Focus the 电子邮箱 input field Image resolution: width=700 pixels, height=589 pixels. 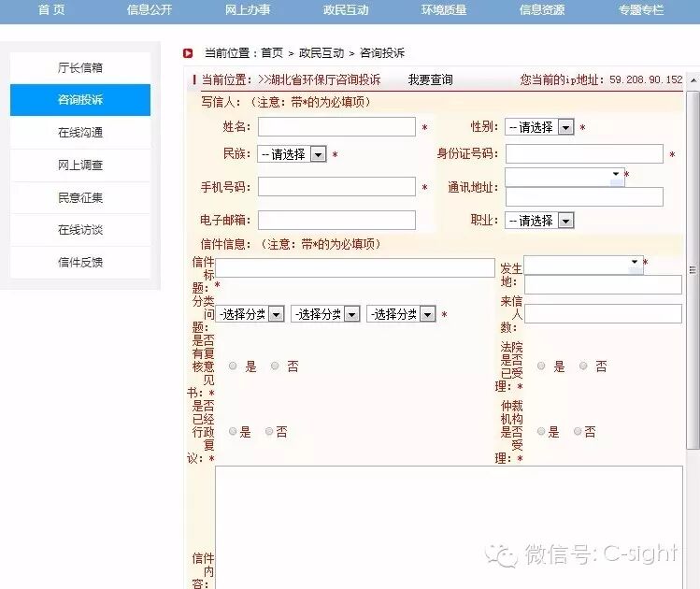click(336, 220)
